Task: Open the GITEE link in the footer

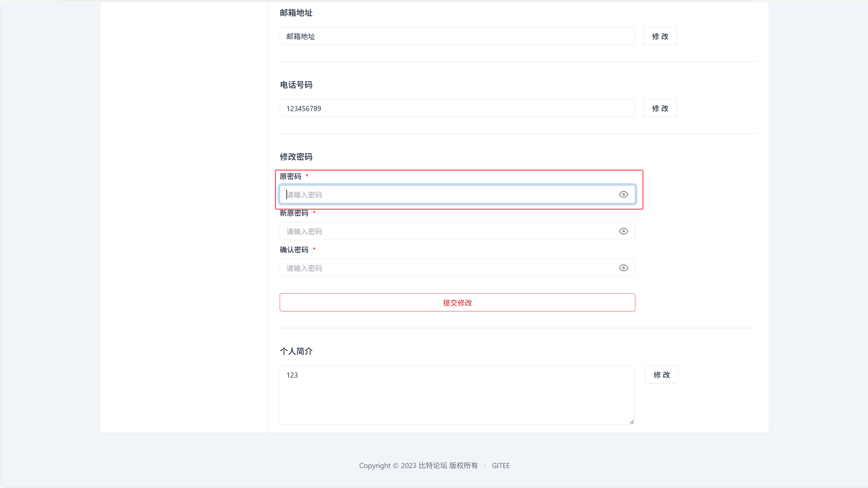Action: click(500, 465)
